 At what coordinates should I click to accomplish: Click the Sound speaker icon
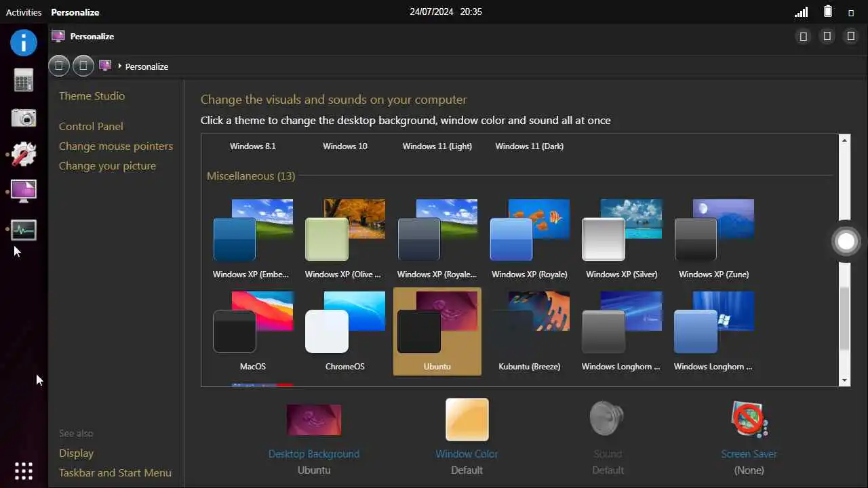[x=607, y=418]
